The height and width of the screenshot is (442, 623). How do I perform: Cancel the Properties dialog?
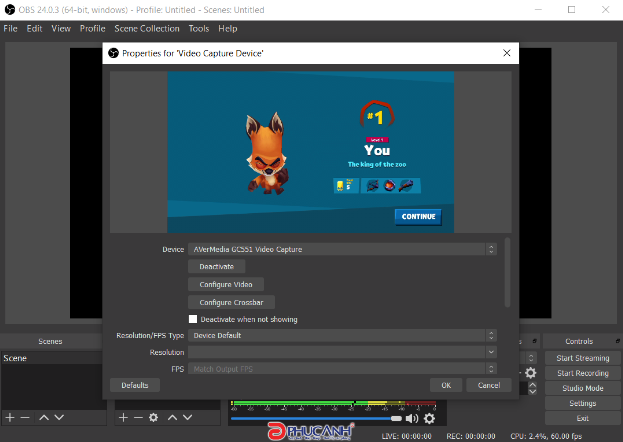coord(489,385)
